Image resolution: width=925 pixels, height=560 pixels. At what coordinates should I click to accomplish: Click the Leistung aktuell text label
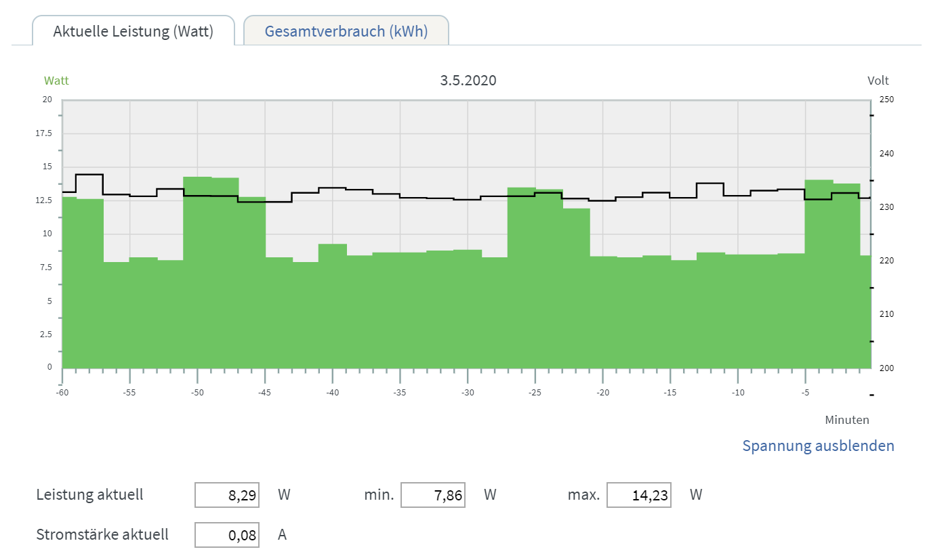tap(89, 494)
